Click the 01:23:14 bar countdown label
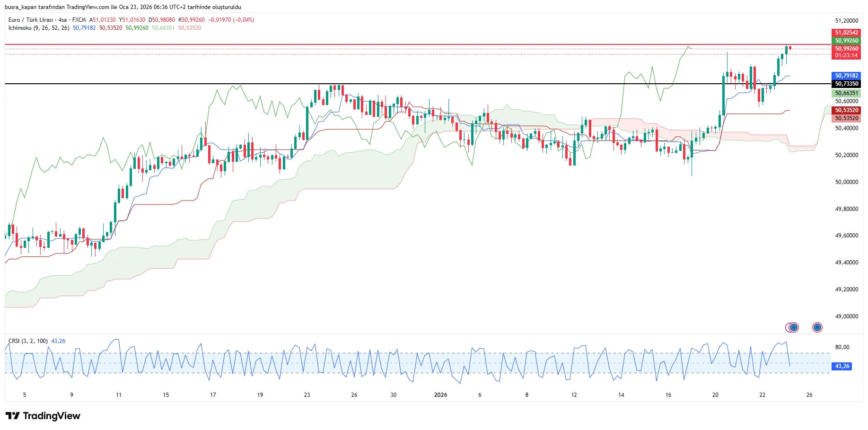Image resolution: width=868 pixels, height=430 pixels. point(846,55)
